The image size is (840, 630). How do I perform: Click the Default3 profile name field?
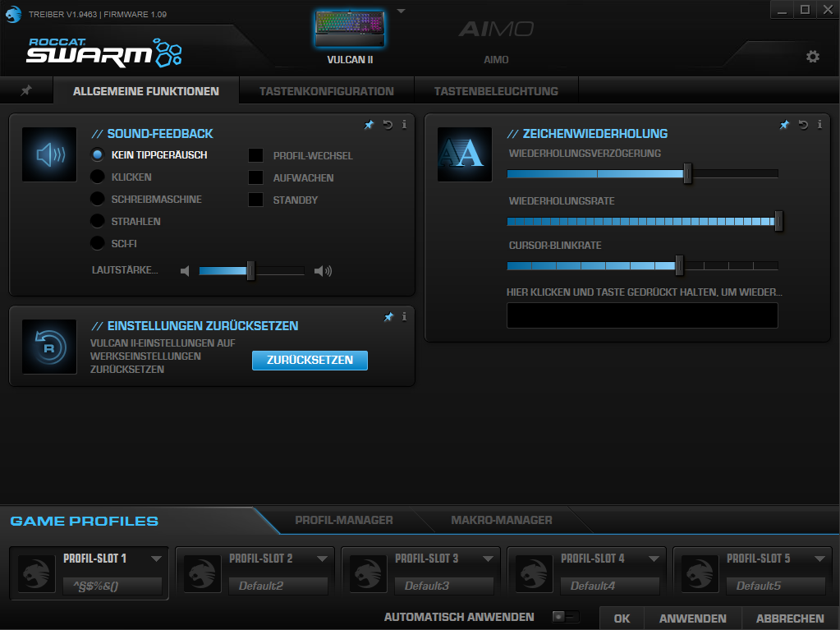444,586
